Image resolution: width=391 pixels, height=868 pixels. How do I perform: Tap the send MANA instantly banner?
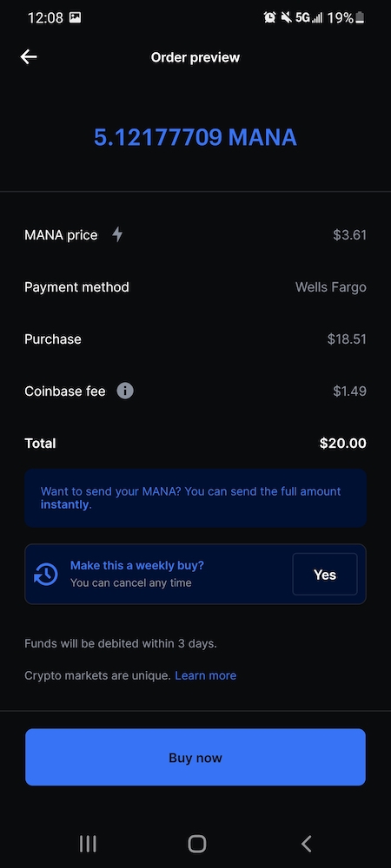[x=195, y=497]
